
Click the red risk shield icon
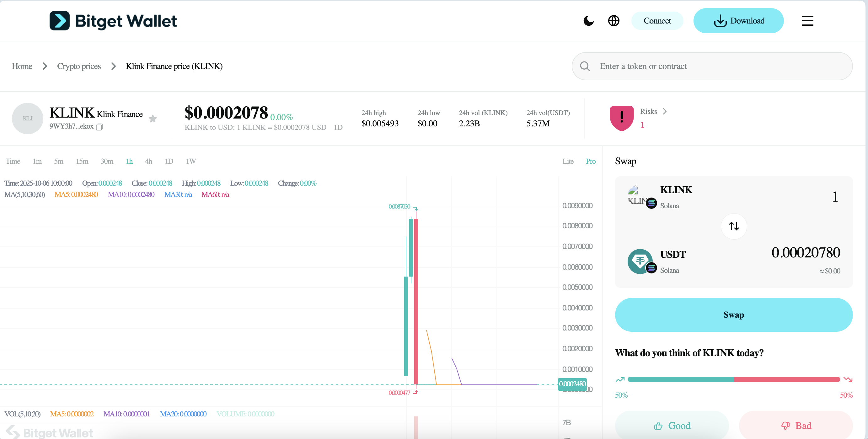(x=621, y=118)
